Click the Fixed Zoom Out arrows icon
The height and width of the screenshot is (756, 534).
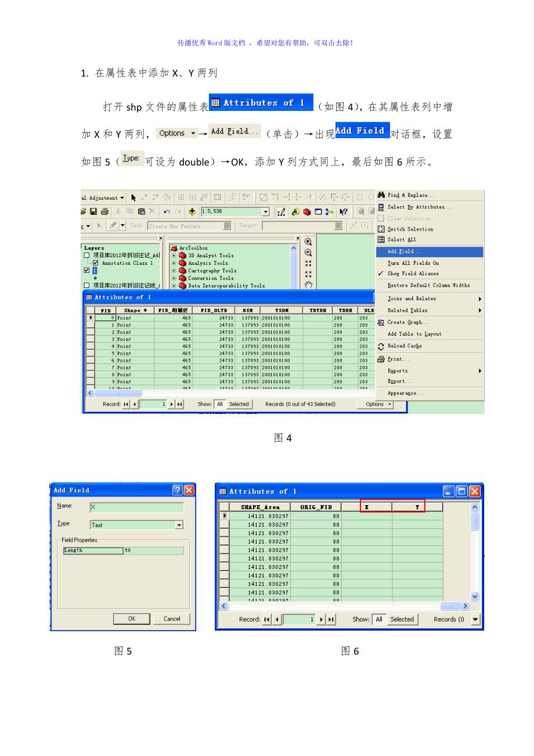tap(308, 274)
